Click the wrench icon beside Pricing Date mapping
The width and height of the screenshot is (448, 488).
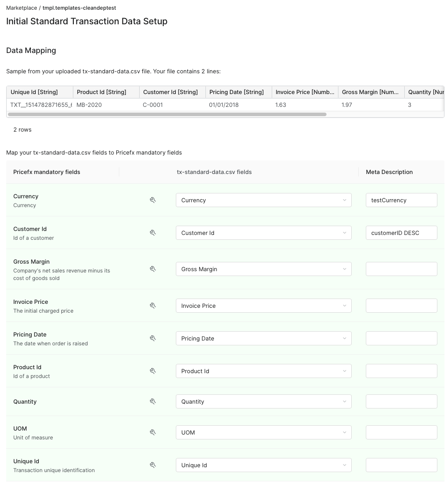153,338
